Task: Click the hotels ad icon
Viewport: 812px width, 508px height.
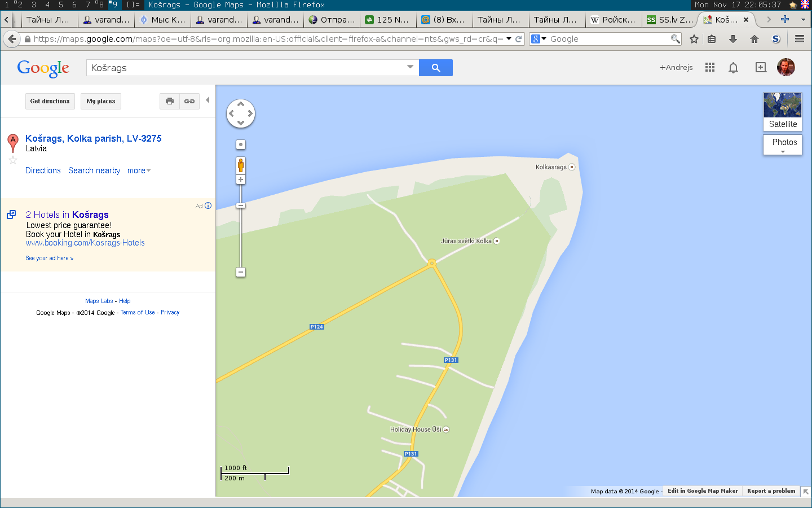Action: pos(11,214)
